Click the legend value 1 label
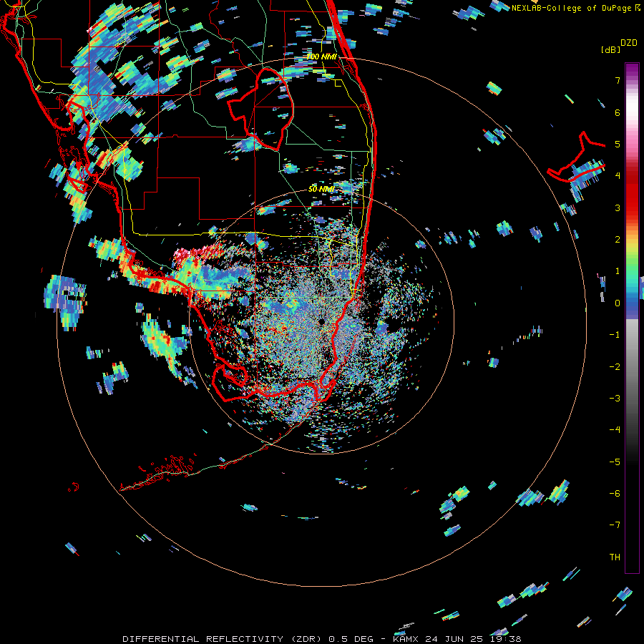This screenshot has height=644, width=644. click(618, 271)
